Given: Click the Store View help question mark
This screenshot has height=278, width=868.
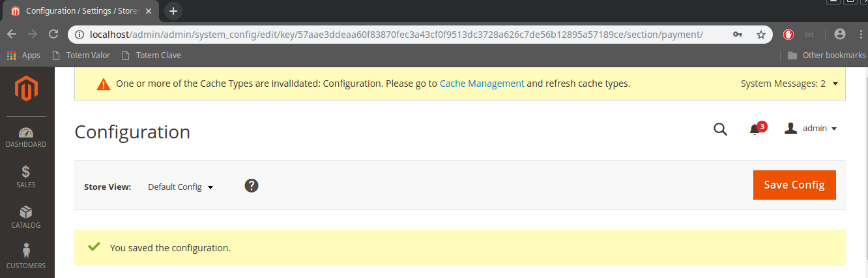Looking at the screenshot, I should pyautogui.click(x=252, y=186).
